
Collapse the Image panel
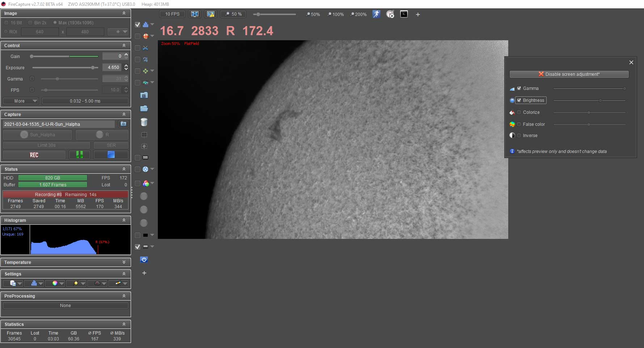[124, 13]
